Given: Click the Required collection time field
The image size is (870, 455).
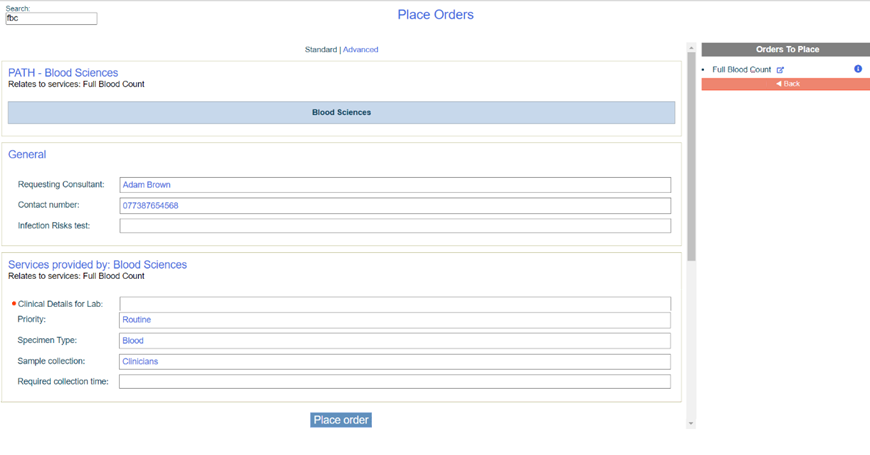Looking at the screenshot, I should [x=394, y=382].
